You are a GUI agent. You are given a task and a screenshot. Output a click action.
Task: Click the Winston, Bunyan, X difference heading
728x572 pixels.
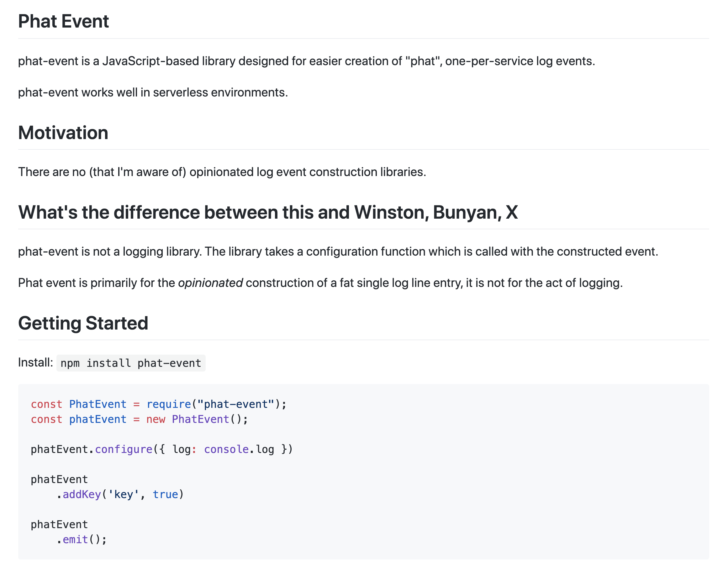point(268,212)
